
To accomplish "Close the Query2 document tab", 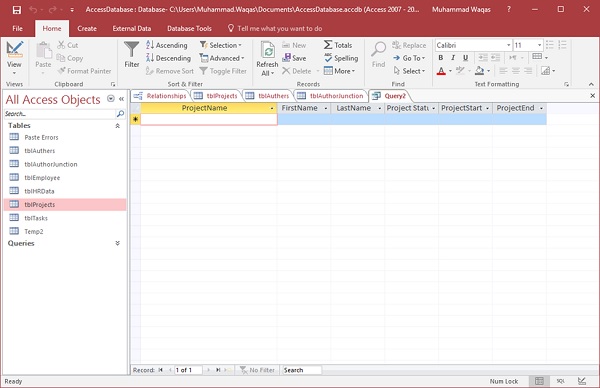I will tap(592, 96).
